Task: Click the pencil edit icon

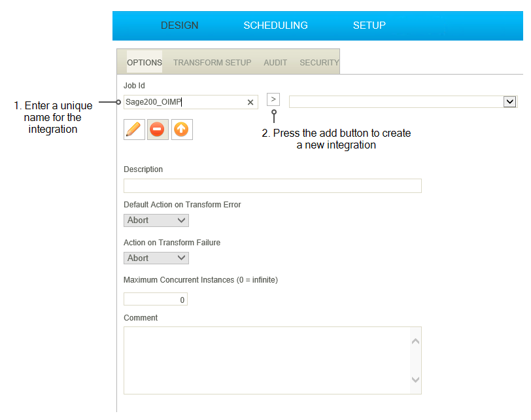Action: [134, 130]
